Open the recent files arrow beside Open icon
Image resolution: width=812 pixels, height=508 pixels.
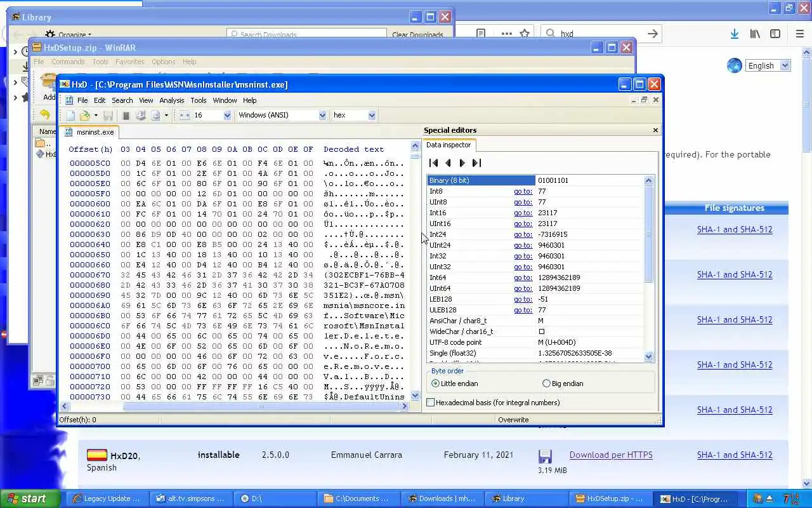(96, 116)
